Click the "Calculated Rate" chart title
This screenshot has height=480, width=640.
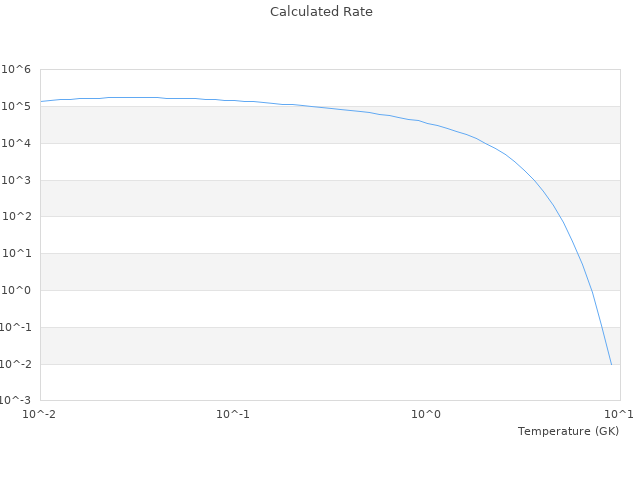[320, 12]
